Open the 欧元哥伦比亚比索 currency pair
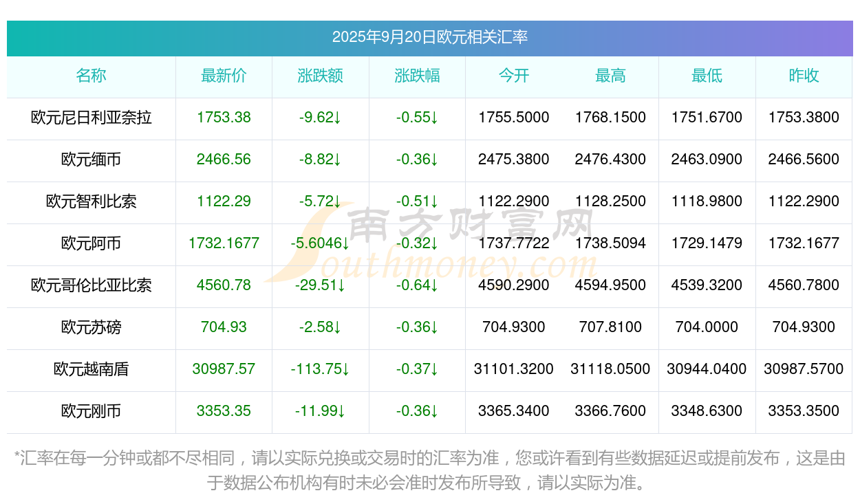The image size is (860, 504). coord(92,285)
